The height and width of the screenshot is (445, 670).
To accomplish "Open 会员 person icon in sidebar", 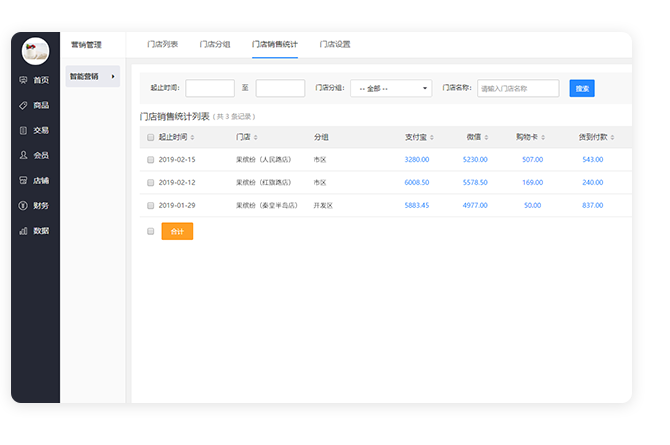I will pyautogui.click(x=23, y=155).
